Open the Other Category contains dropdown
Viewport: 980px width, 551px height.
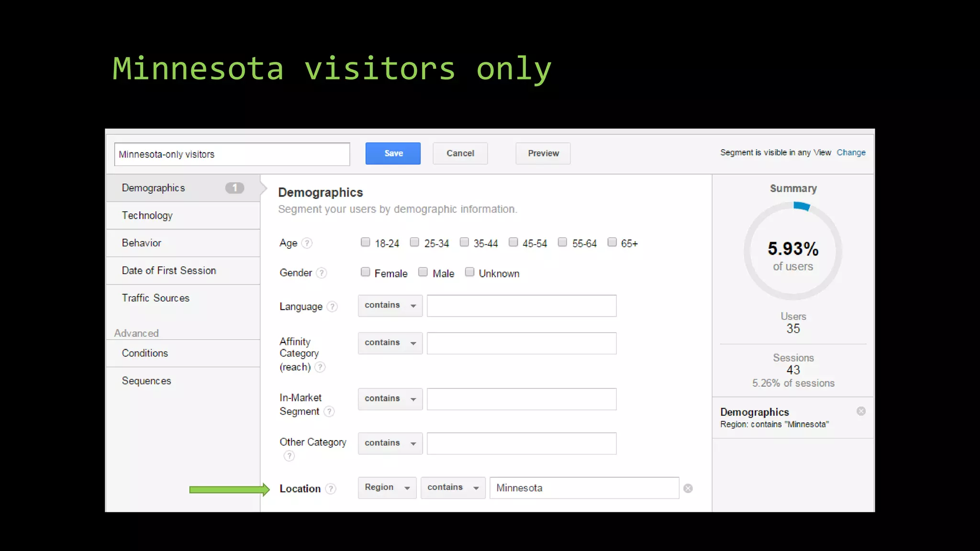click(x=390, y=443)
